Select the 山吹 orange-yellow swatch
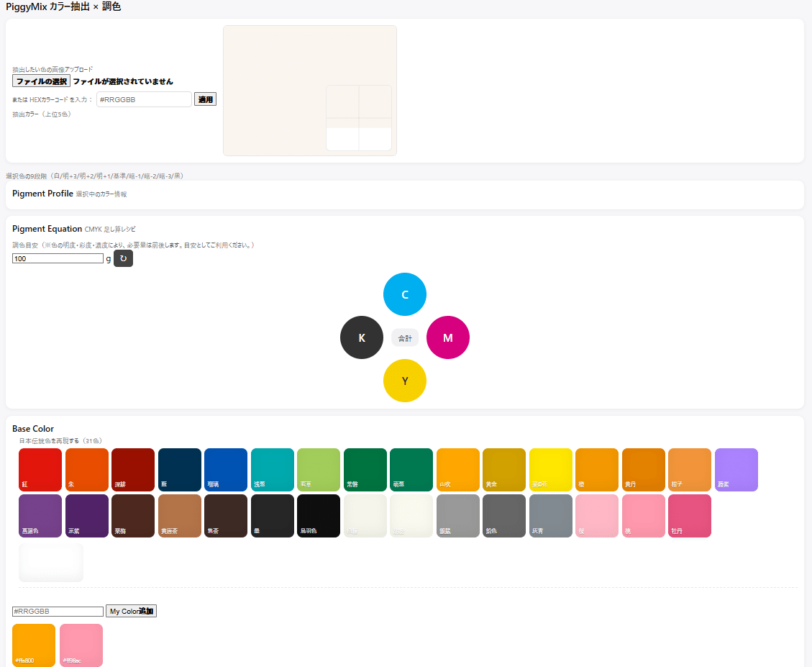This screenshot has width=812, height=667. point(458,470)
